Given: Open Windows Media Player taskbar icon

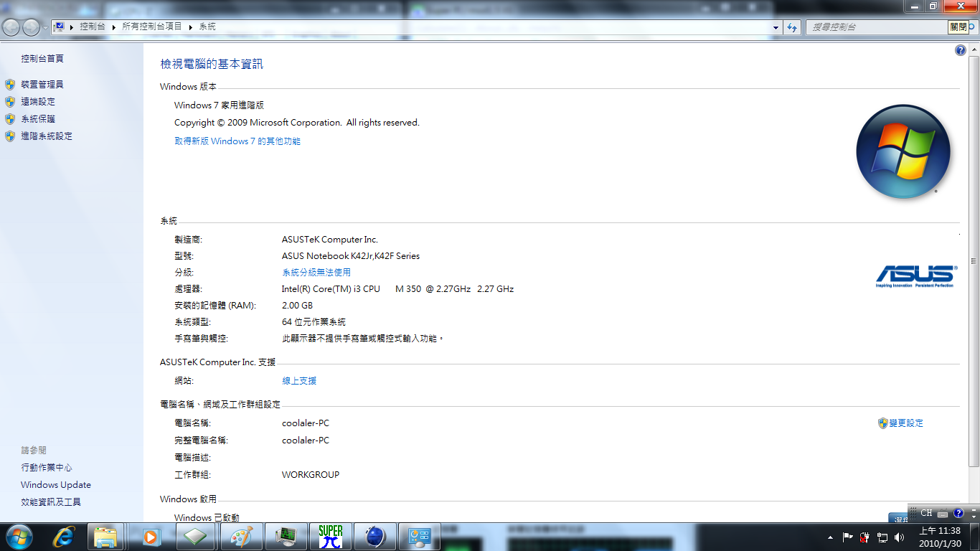Looking at the screenshot, I should tap(150, 537).
